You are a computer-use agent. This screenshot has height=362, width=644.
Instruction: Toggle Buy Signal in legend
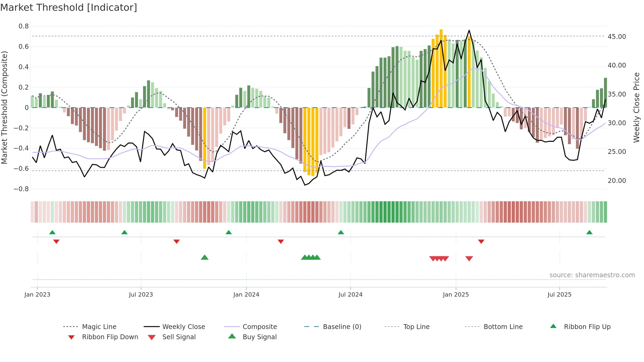(x=252, y=337)
